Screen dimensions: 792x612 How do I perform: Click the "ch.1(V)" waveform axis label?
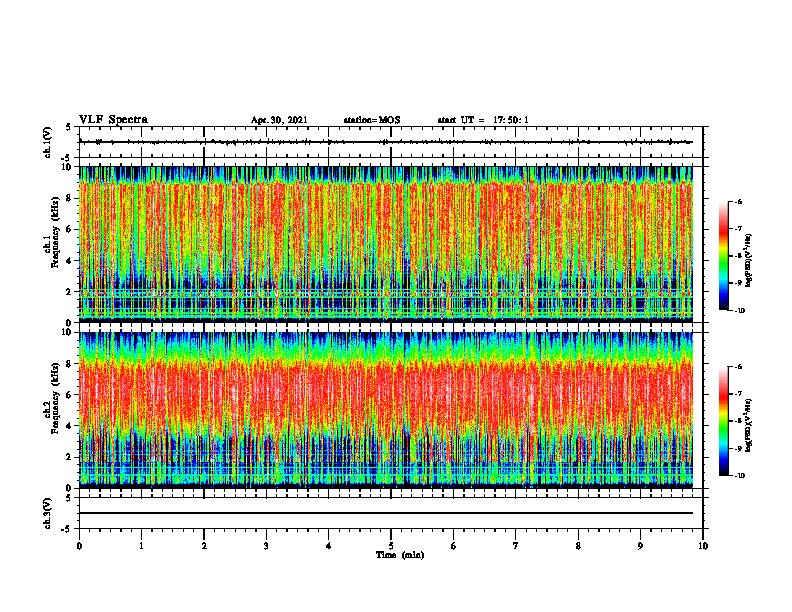pos(47,142)
